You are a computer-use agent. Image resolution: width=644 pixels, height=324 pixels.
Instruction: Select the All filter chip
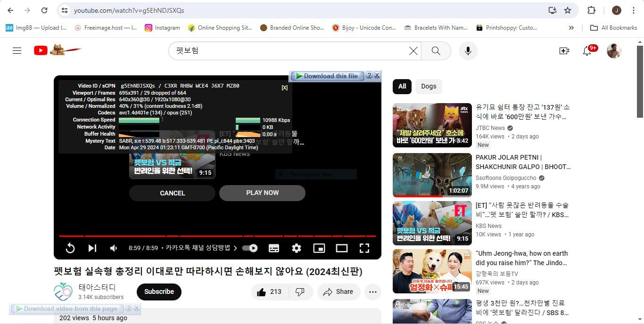click(402, 86)
